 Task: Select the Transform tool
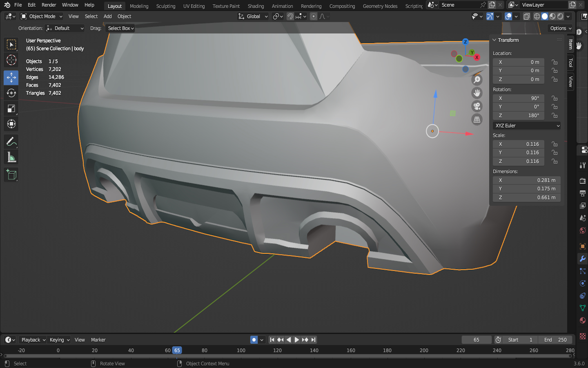11,124
